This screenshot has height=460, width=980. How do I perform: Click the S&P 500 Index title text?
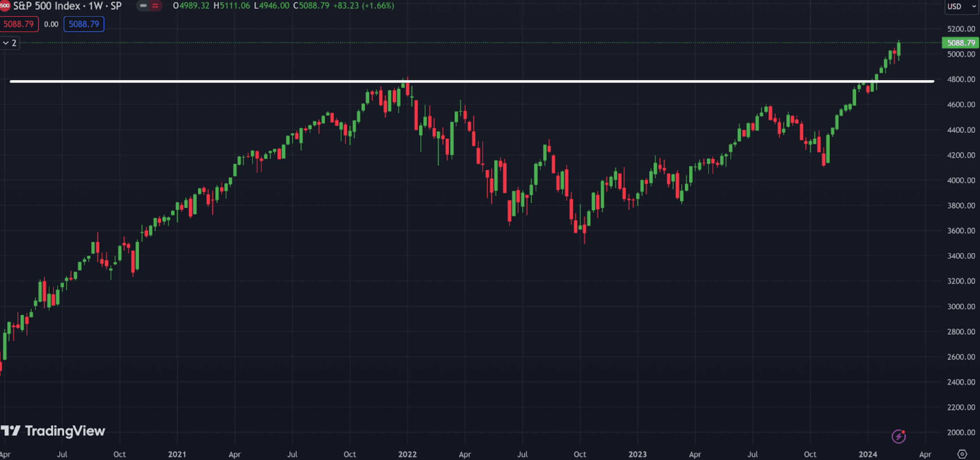47,6
